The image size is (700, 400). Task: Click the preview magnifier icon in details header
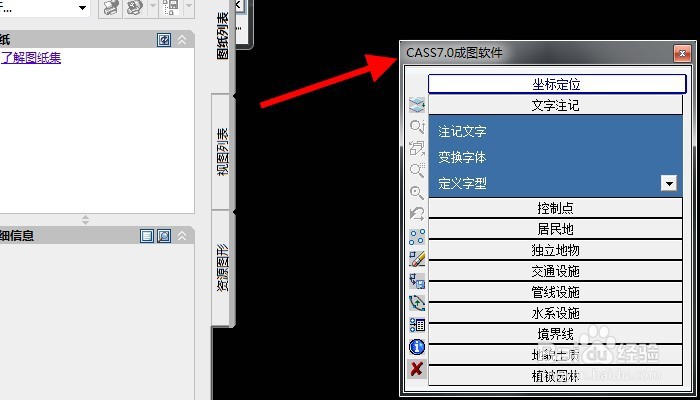point(164,236)
